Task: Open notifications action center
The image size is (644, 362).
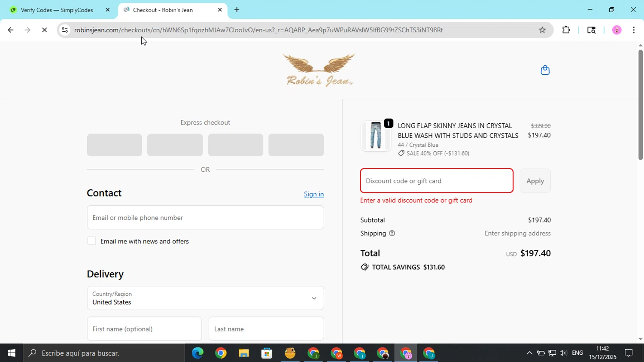Action: (629, 353)
